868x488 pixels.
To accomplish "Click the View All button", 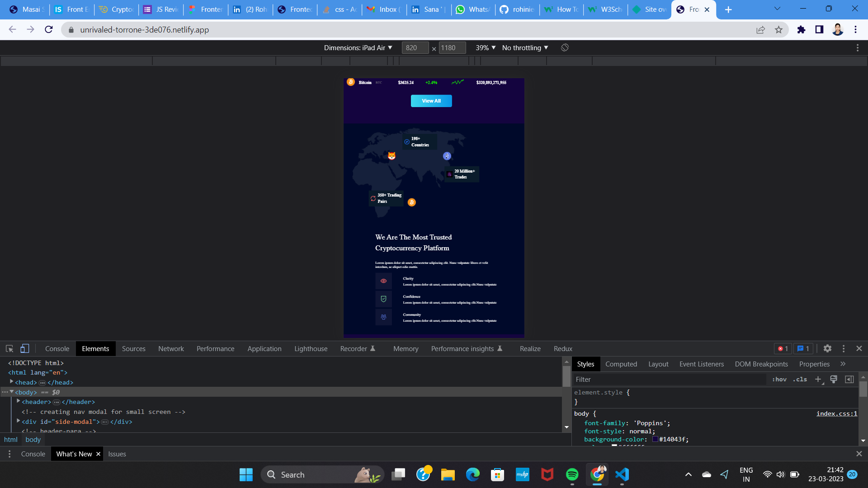I will tap(431, 101).
